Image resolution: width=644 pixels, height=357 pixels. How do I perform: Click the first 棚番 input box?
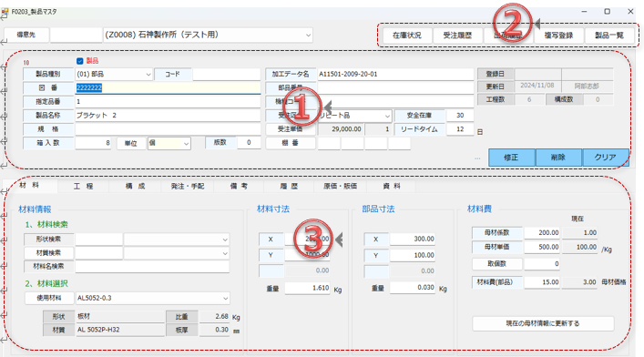coord(329,143)
